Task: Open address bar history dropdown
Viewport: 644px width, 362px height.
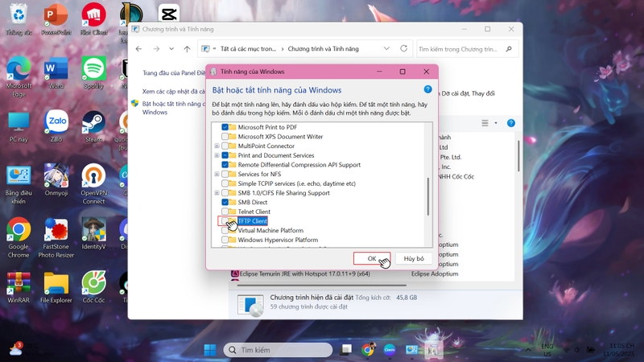Action: (x=386, y=48)
